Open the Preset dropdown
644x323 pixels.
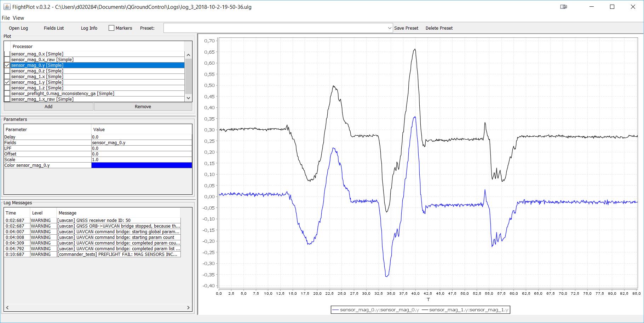pyautogui.click(x=389, y=28)
